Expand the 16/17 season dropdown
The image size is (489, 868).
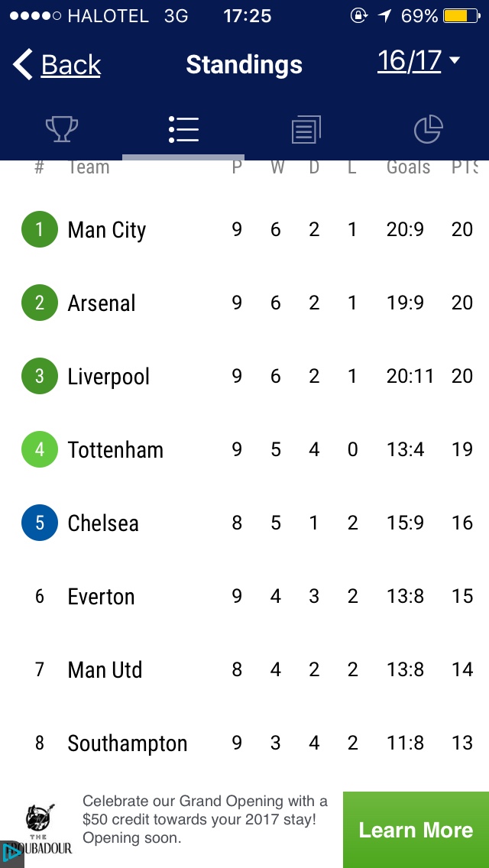[x=419, y=61]
